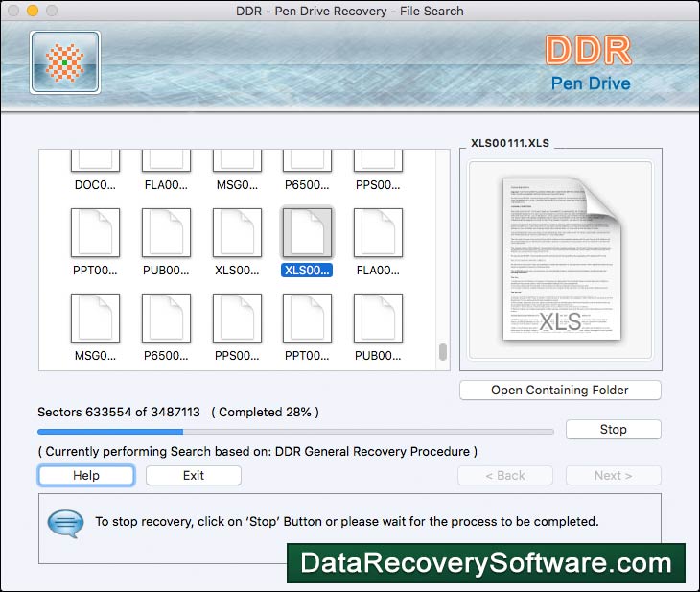Open Help

point(86,475)
